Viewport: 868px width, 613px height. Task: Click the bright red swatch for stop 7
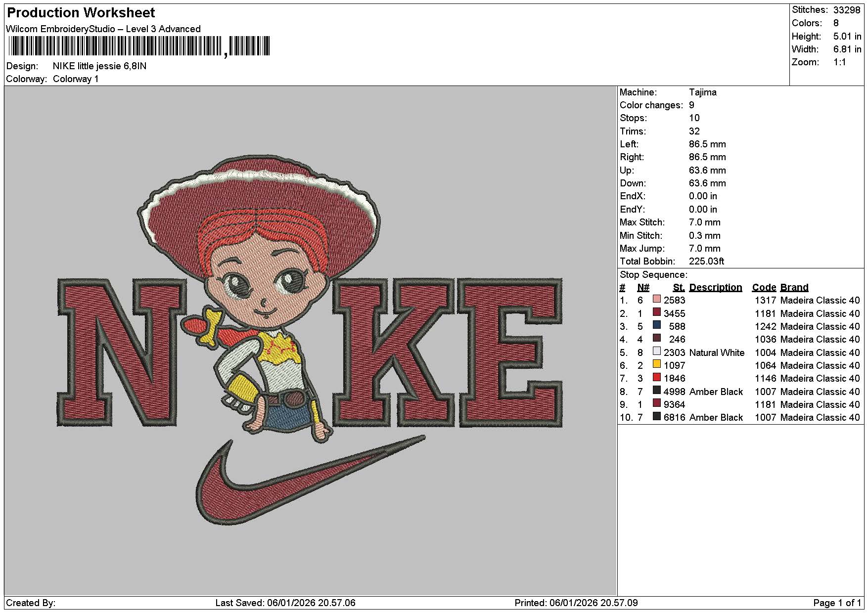coord(657,377)
